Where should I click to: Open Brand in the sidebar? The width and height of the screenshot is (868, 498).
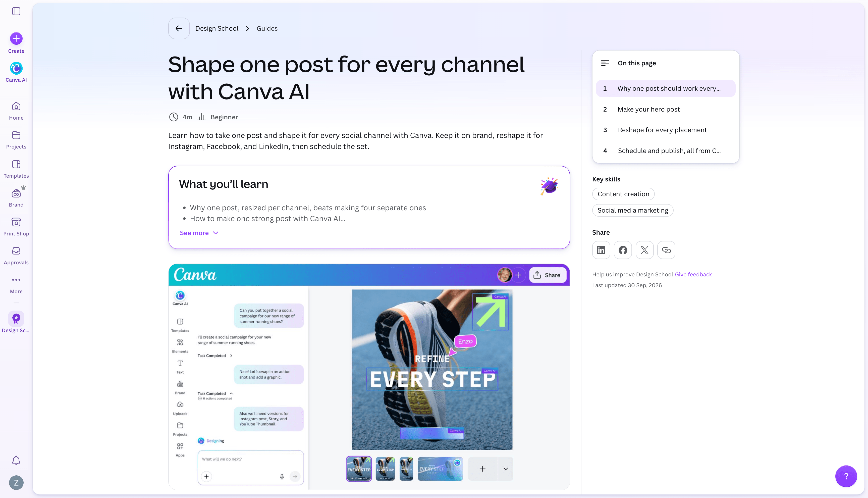(x=16, y=198)
